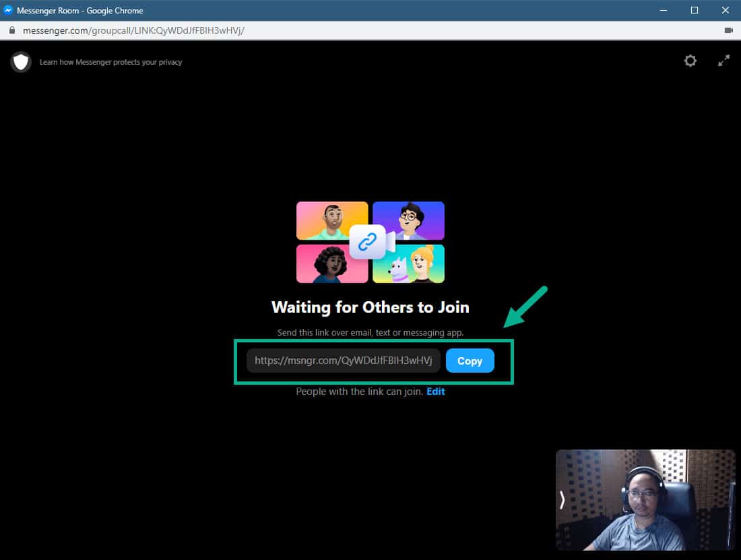Image resolution: width=741 pixels, height=560 pixels.
Task: Open the settings gear icon
Action: click(x=690, y=61)
